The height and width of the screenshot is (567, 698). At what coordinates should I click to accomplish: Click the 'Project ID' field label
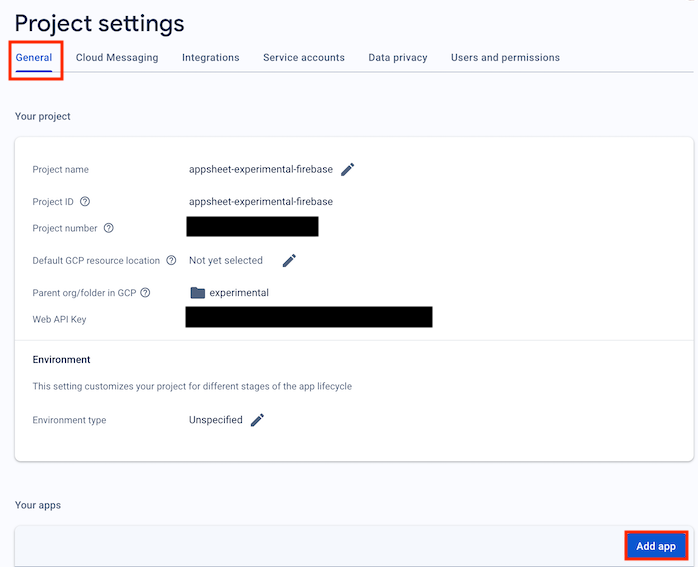coord(53,202)
